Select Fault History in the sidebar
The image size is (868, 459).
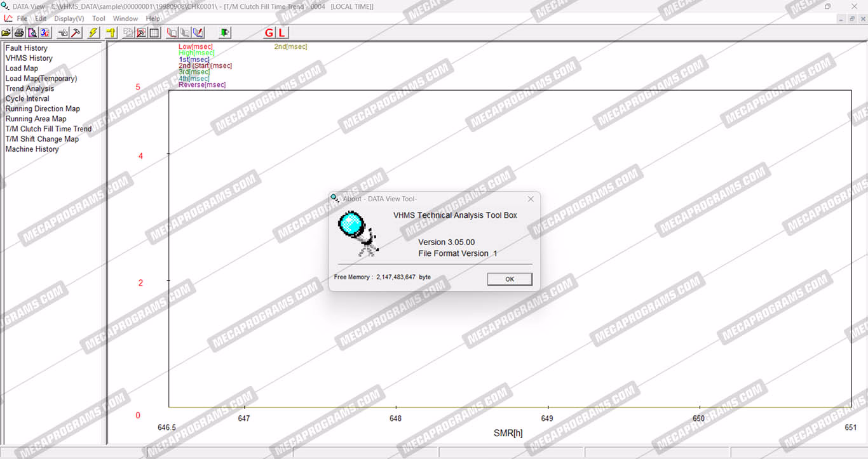coord(27,48)
